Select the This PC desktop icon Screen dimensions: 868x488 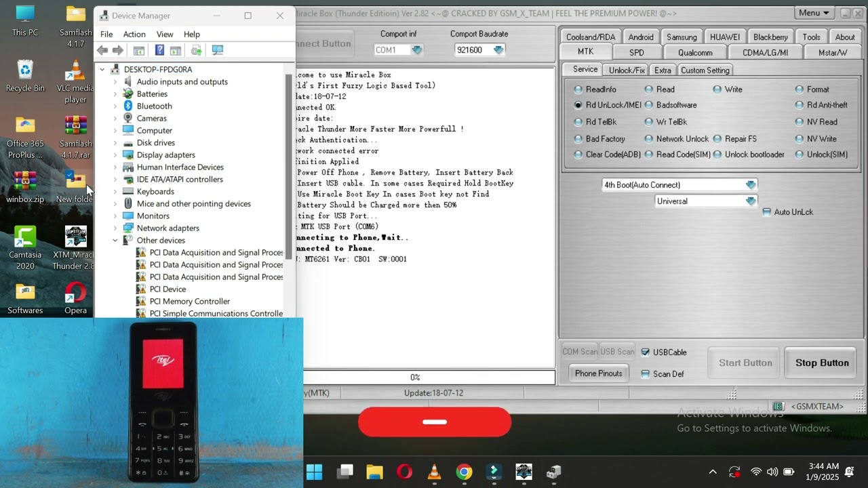(x=25, y=21)
